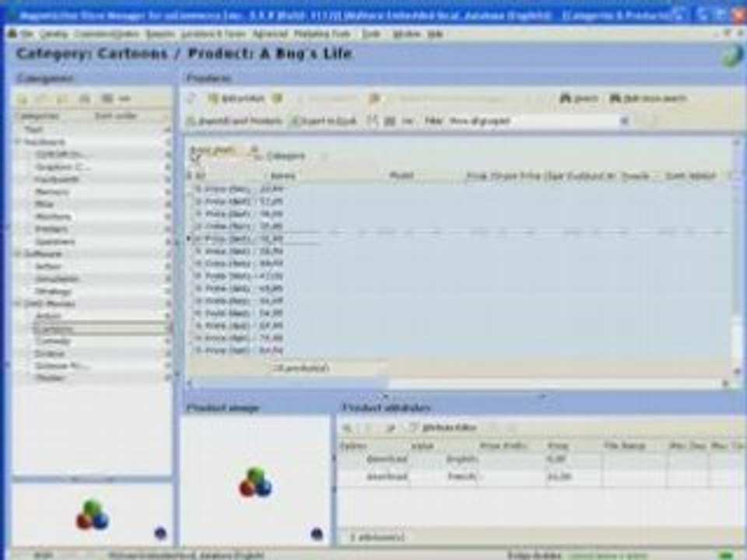The image size is (747, 560).
Task: Open the File menu
Action: point(26,33)
